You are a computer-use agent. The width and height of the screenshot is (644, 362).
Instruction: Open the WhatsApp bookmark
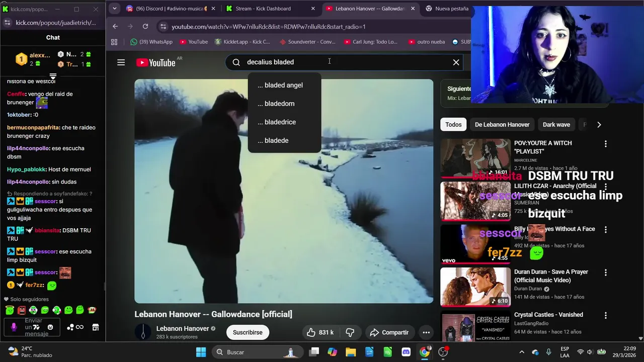151,42
